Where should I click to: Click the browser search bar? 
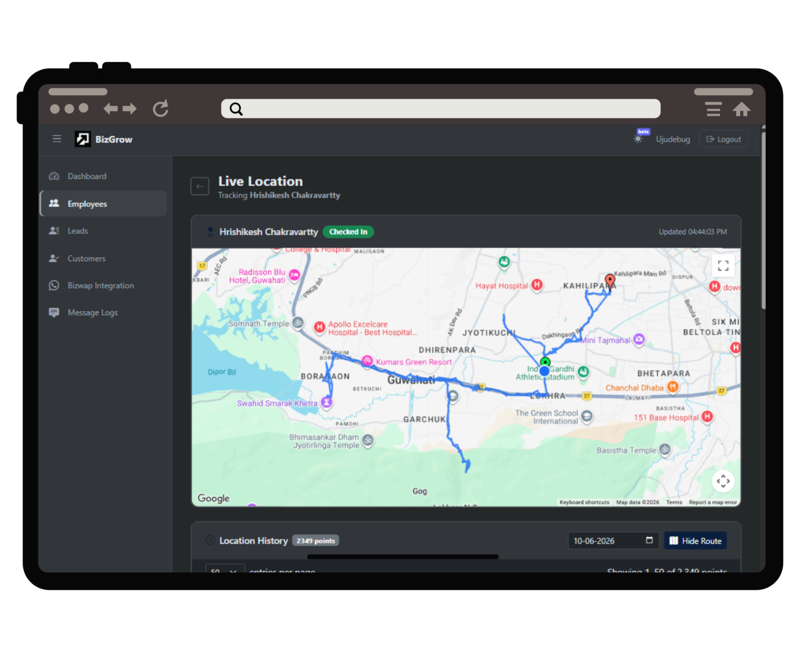(x=441, y=109)
